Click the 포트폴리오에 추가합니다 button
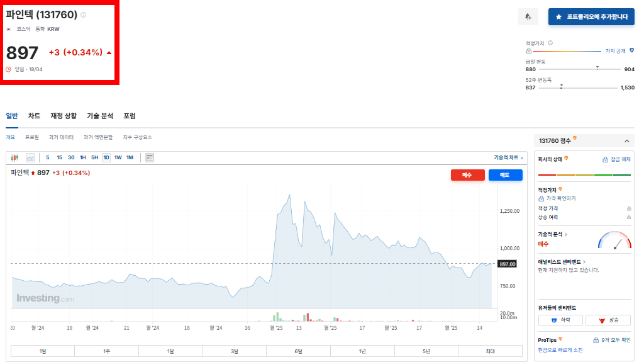Viewport: 644px width, 362px height. 591,16
